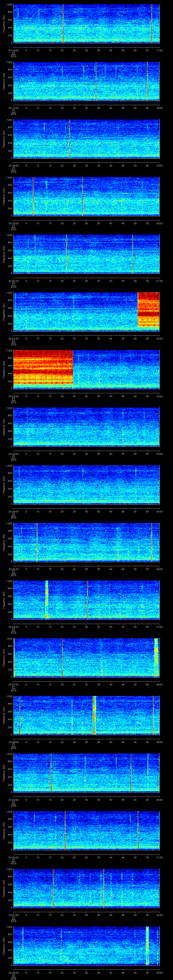
Task: Click the red broadband burst ending the 20:21:00 panel
Action: (x=148, y=310)
